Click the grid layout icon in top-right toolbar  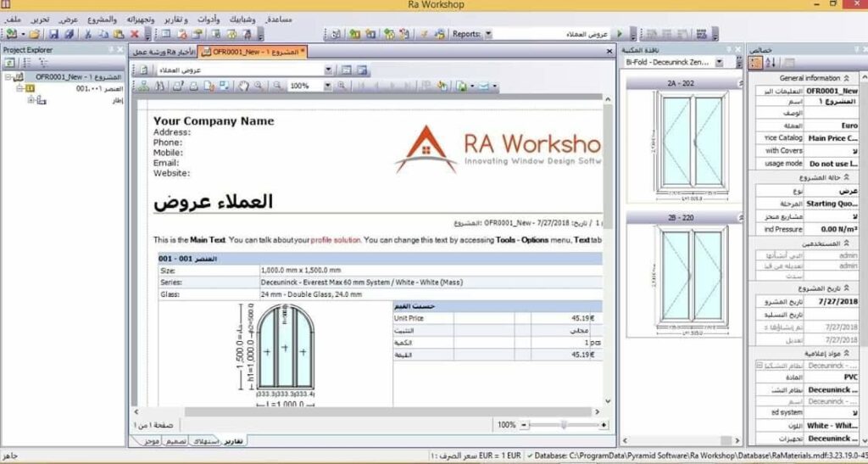coord(701,34)
